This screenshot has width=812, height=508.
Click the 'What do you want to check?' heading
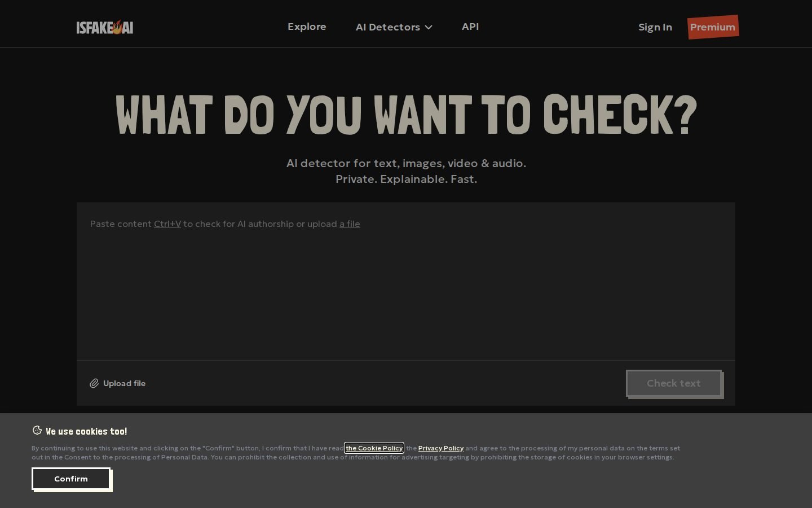click(x=406, y=115)
